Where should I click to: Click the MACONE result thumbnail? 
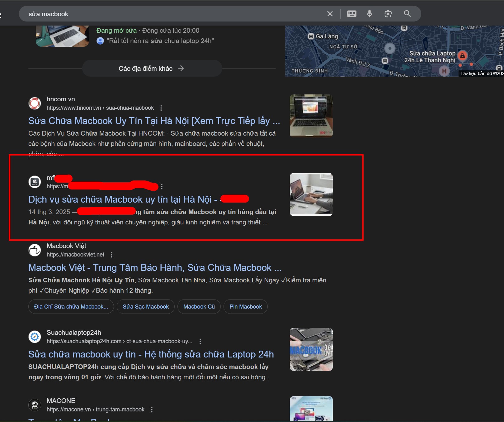[x=311, y=409]
